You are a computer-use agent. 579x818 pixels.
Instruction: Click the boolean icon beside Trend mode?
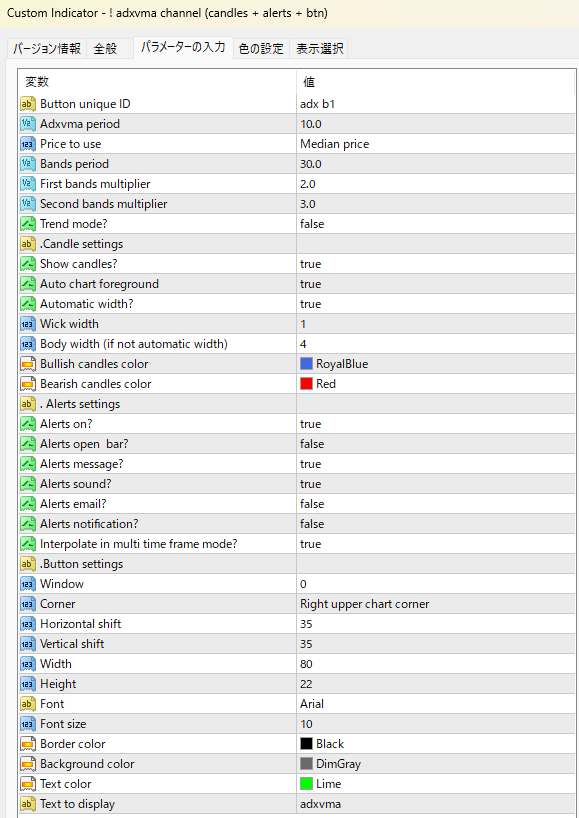pyautogui.click(x=28, y=224)
